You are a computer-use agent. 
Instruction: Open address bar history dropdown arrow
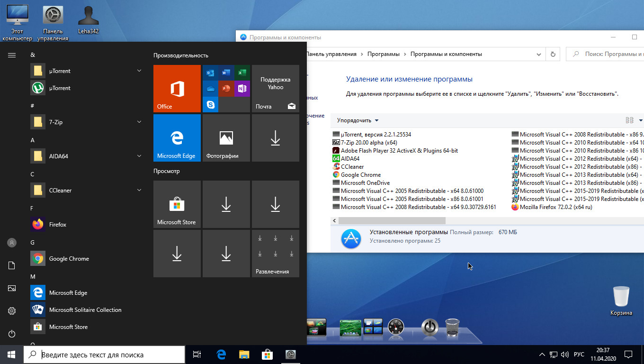[539, 55]
